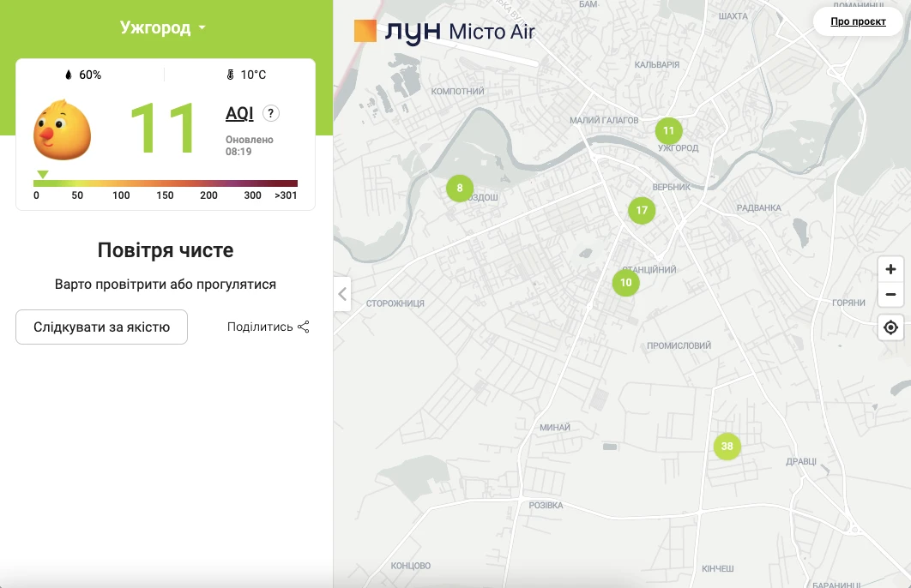
Task: Zoom out on the map
Action: click(890, 295)
